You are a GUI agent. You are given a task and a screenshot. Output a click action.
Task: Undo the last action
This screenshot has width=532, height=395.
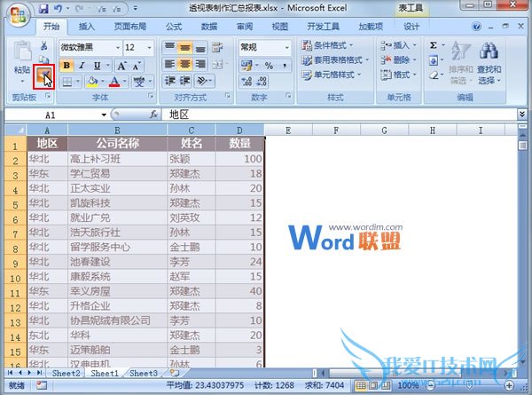(58, 9)
